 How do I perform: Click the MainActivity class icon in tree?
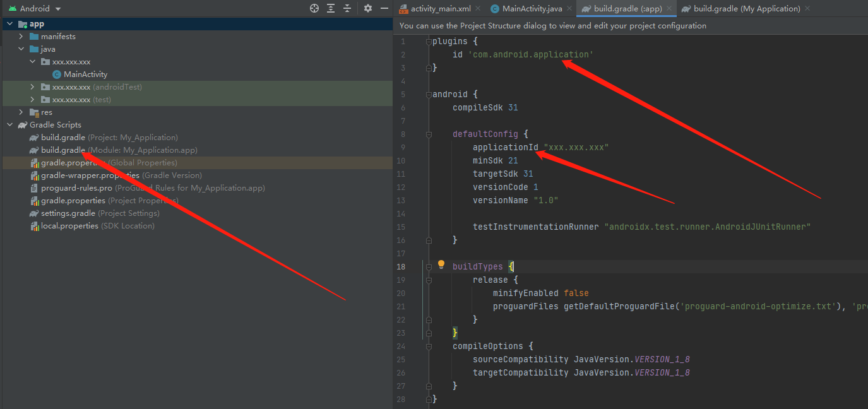coord(57,74)
